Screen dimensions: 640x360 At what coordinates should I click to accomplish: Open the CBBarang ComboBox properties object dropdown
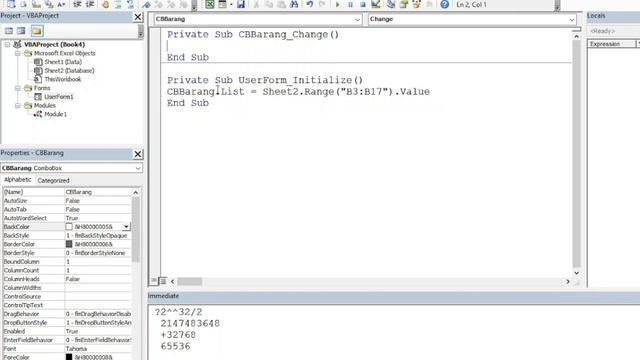[x=138, y=168]
